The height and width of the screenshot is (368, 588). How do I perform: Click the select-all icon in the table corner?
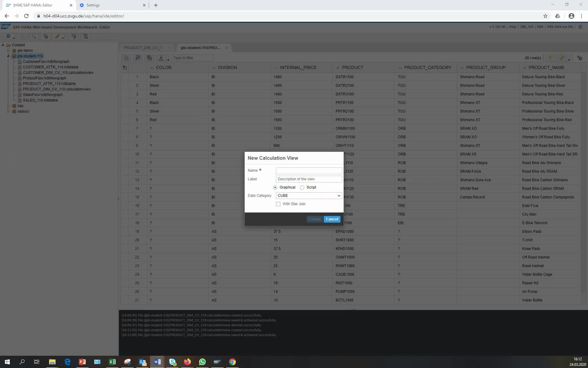pyautogui.click(x=125, y=67)
